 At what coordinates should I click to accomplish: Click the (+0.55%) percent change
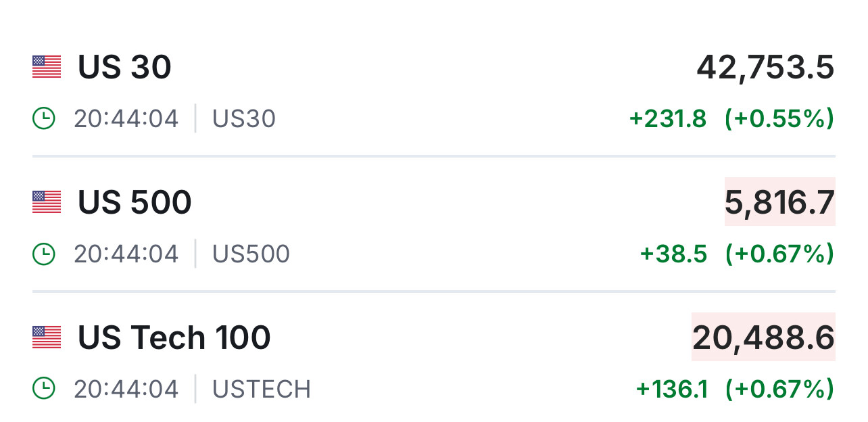(779, 119)
